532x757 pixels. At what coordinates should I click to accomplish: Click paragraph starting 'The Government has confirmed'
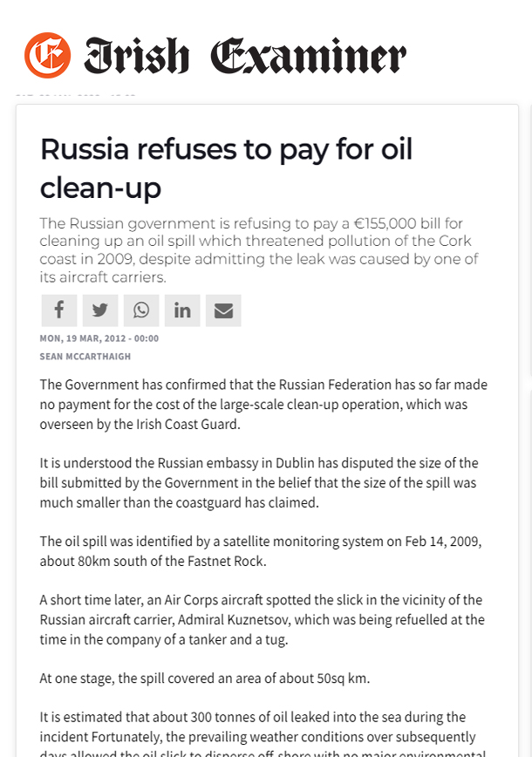pyautogui.click(x=263, y=405)
